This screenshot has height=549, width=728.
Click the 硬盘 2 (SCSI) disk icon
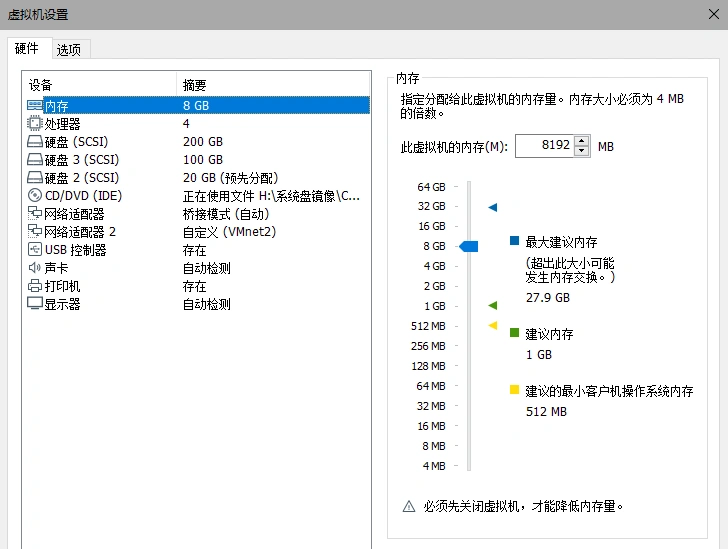35,177
